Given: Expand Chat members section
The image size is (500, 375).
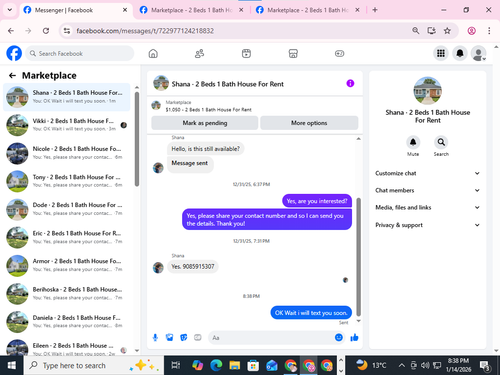Looking at the screenshot, I should point(427,190).
